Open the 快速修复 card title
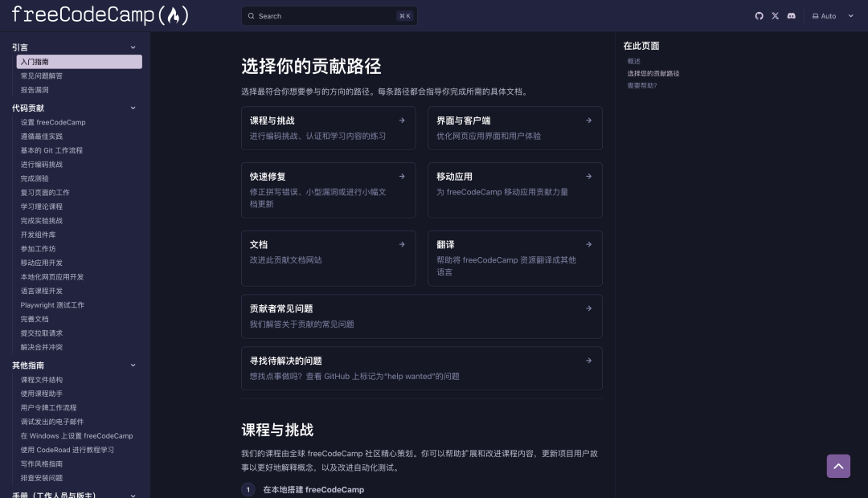Viewport: 868px width, 498px height. (268, 177)
